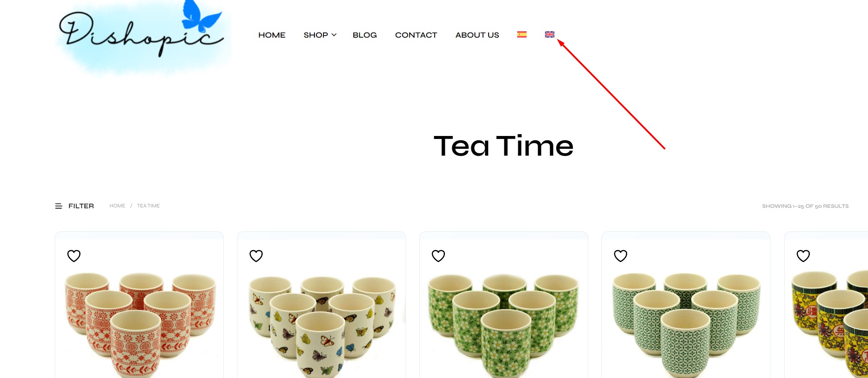This screenshot has width=868, height=378.
Task: Click the hamburger icon next to FILTER
Action: [x=59, y=206]
